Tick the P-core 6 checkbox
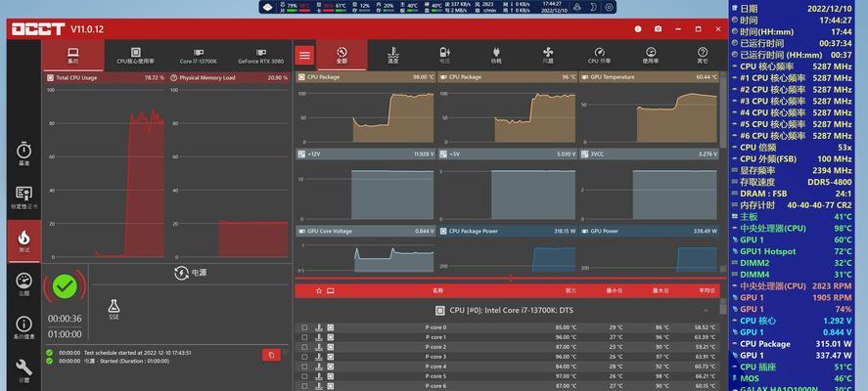 pyautogui.click(x=304, y=385)
